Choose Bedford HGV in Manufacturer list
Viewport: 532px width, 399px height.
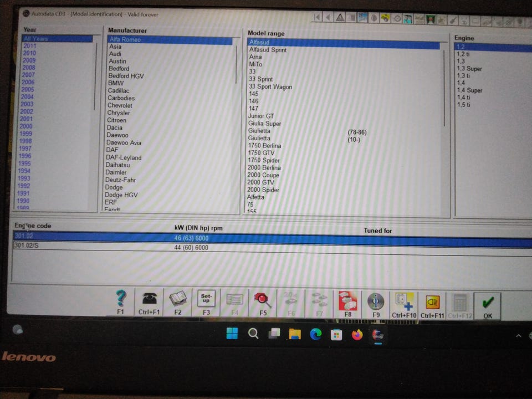pyautogui.click(x=126, y=76)
